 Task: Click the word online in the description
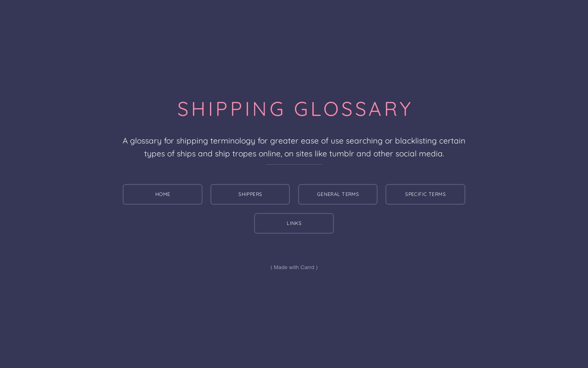[x=270, y=154]
